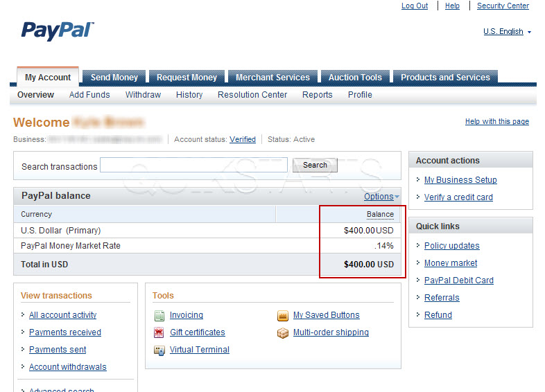Click the Log Out link
Viewport: 545px width, 392px height.
click(415, 6)
